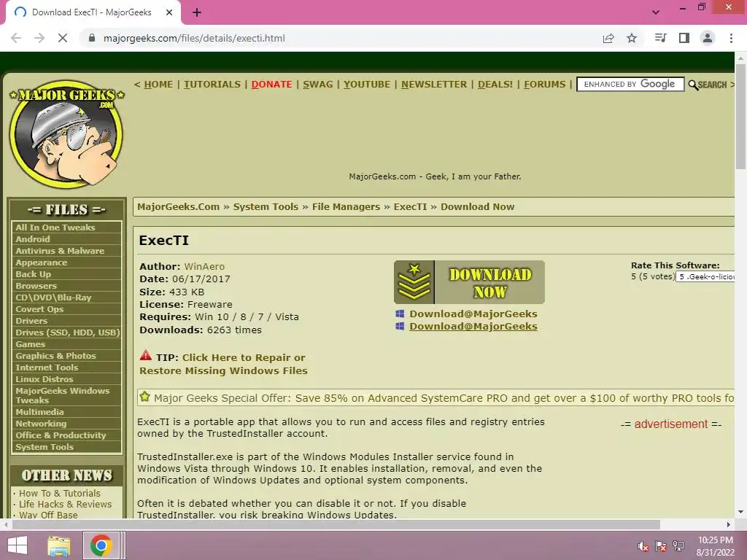
Task: Click the vertical scrollbar down arrow
Action: [741, 512]
